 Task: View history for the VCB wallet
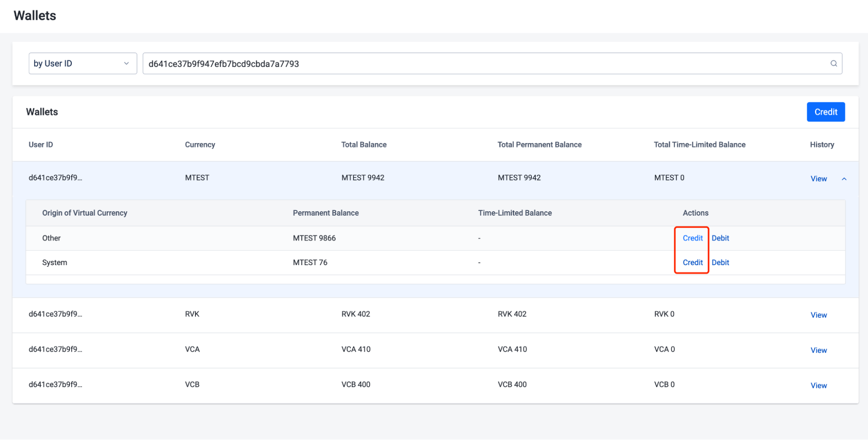click(818, 385)
